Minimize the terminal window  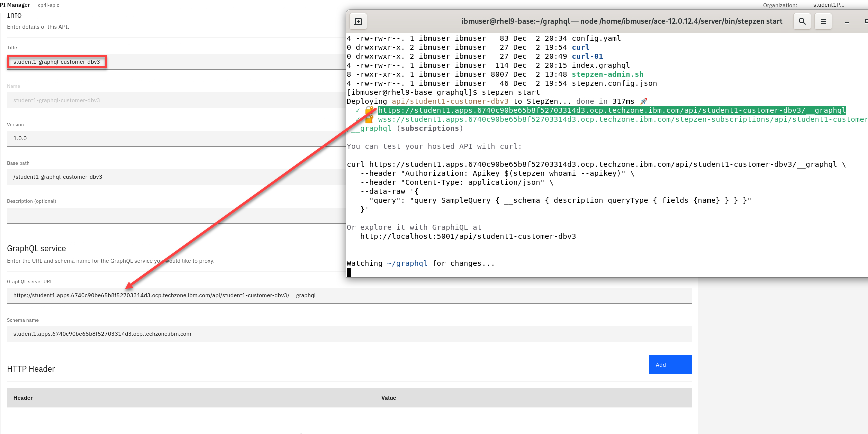847,22
